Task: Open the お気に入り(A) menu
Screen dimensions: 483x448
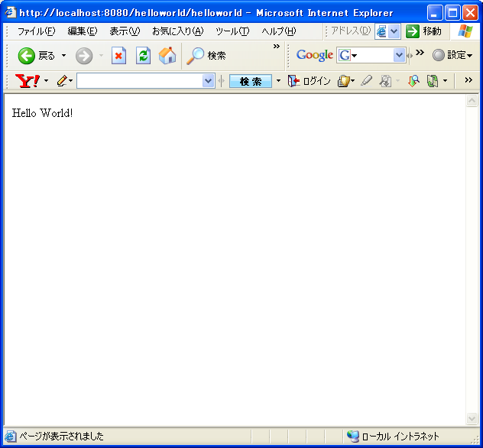Action: (x=178, y=31)
